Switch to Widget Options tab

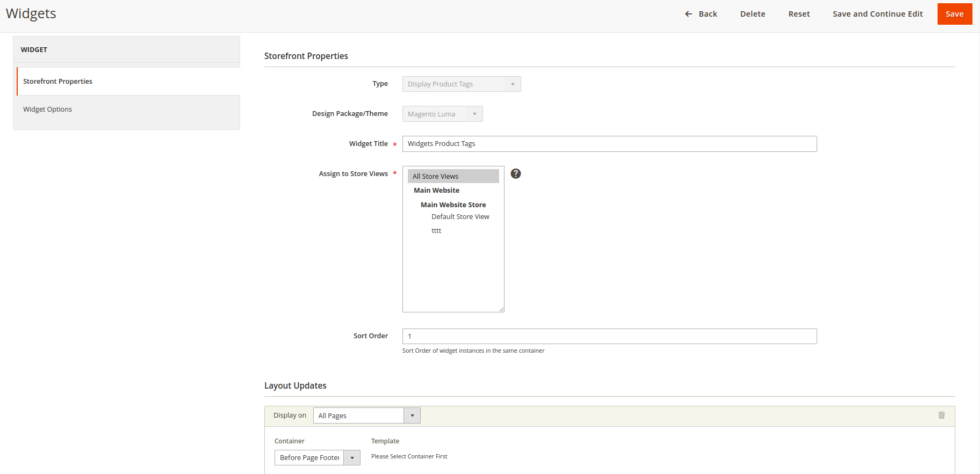48,110
